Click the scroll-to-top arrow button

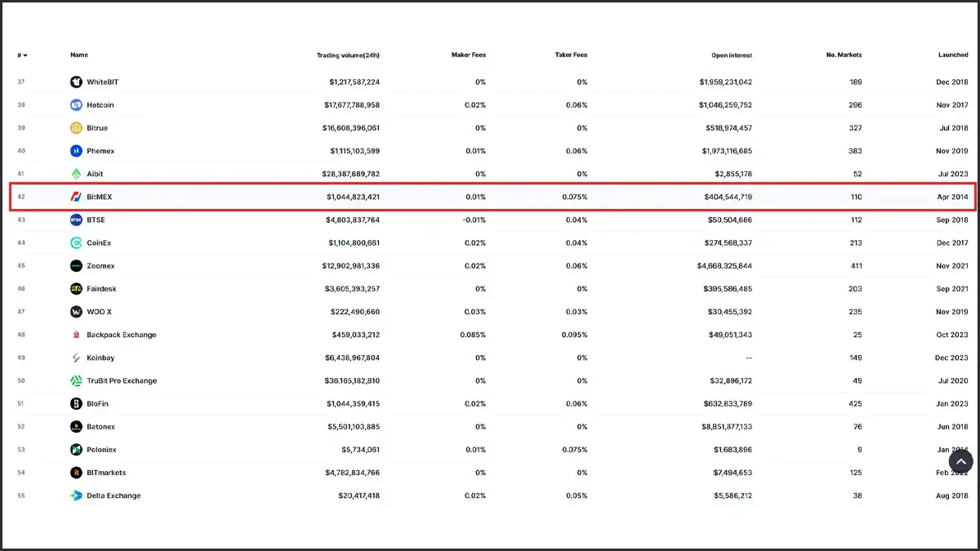click(961, 461)
